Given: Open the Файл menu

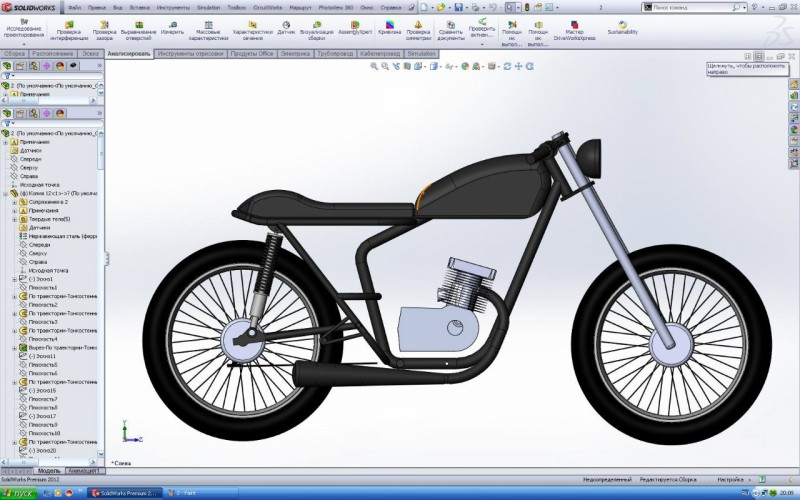Looking at the screenshot, I should pyautogui.click(x=74, y=8).
